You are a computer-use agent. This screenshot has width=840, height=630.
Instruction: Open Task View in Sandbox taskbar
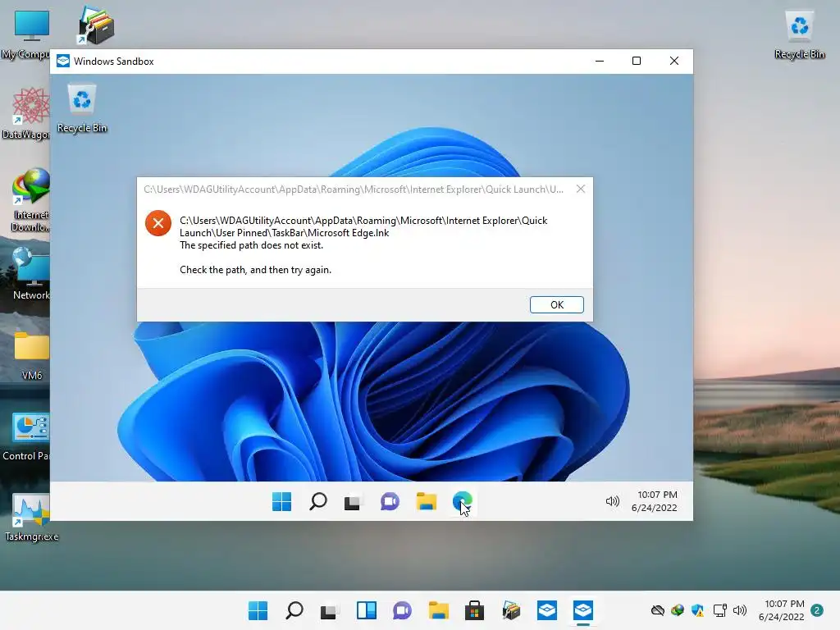tap(353, 502)
